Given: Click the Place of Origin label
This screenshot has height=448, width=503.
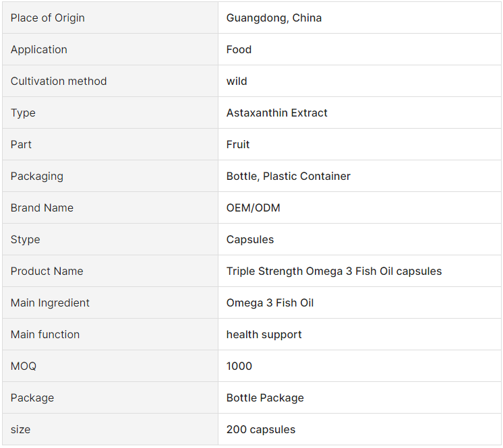Looking at the screenshot, I should click(x=47, y=18).
